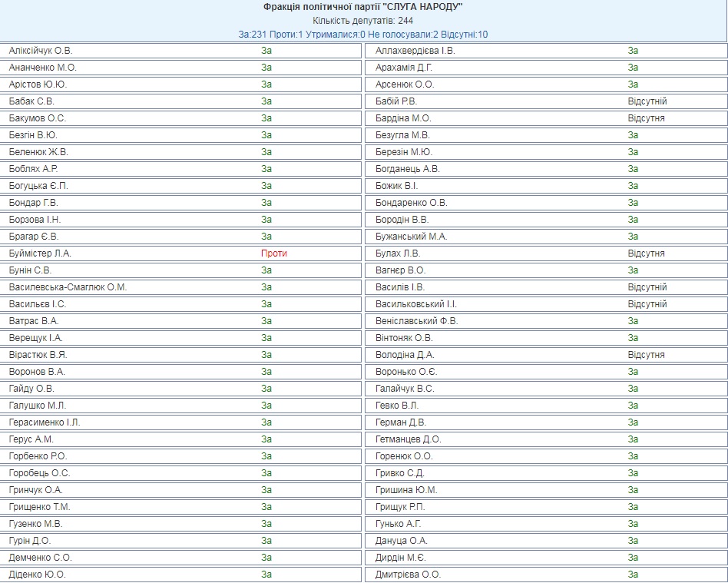728x583 pixels.
Task: Click "Відсутня" status for Володіна Д.А.
Action: click(x=647, y=355)
